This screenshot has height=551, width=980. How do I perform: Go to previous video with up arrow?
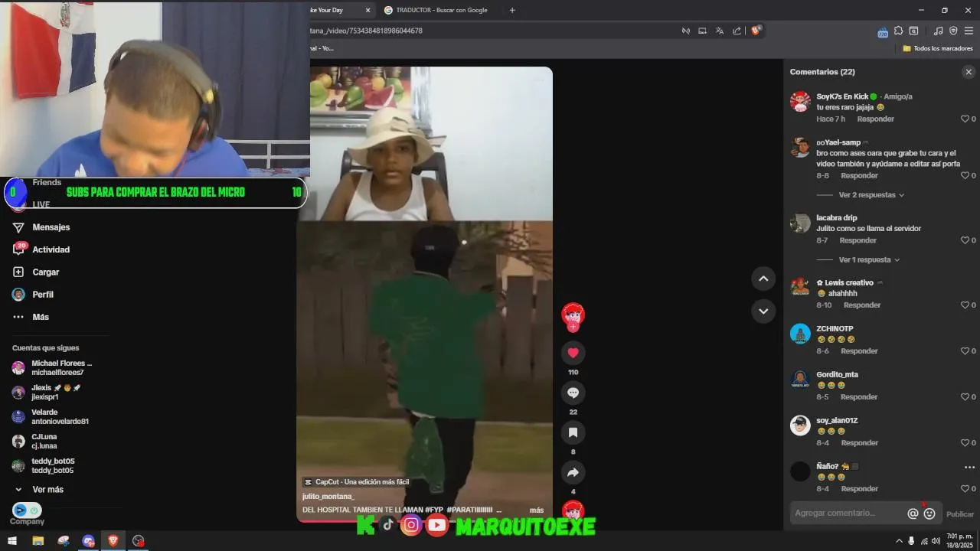(763, 279)
